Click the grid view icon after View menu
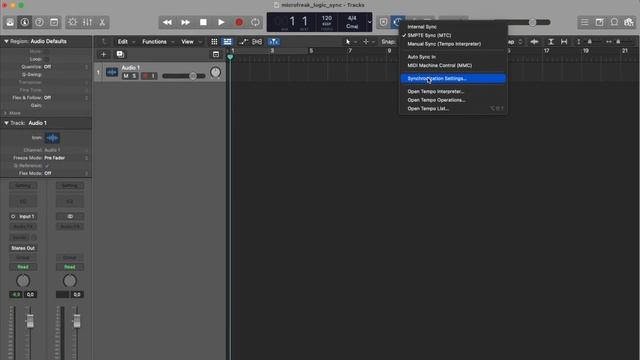The width and height of the screenshot is (640, 360). tap(214, 42)
